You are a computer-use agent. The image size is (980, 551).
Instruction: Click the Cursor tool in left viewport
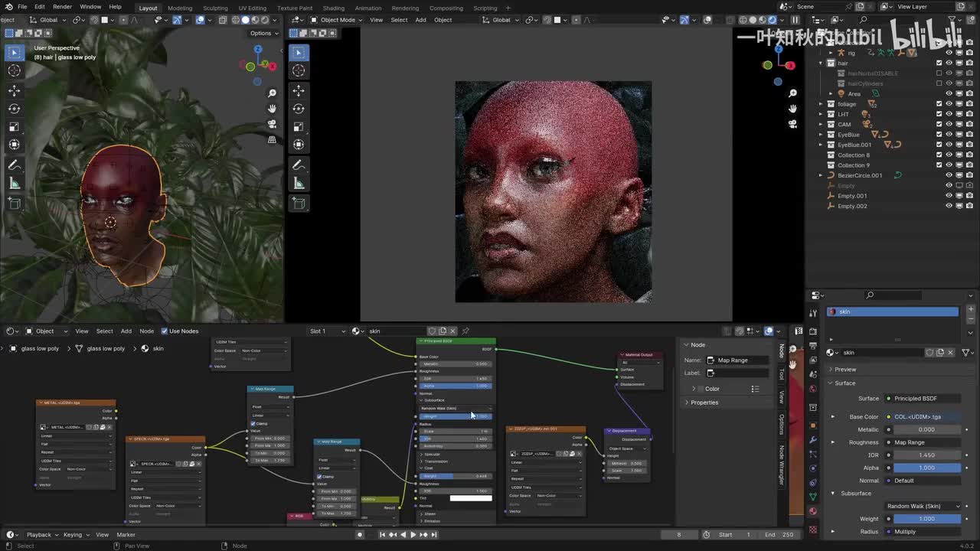[14, 70]
